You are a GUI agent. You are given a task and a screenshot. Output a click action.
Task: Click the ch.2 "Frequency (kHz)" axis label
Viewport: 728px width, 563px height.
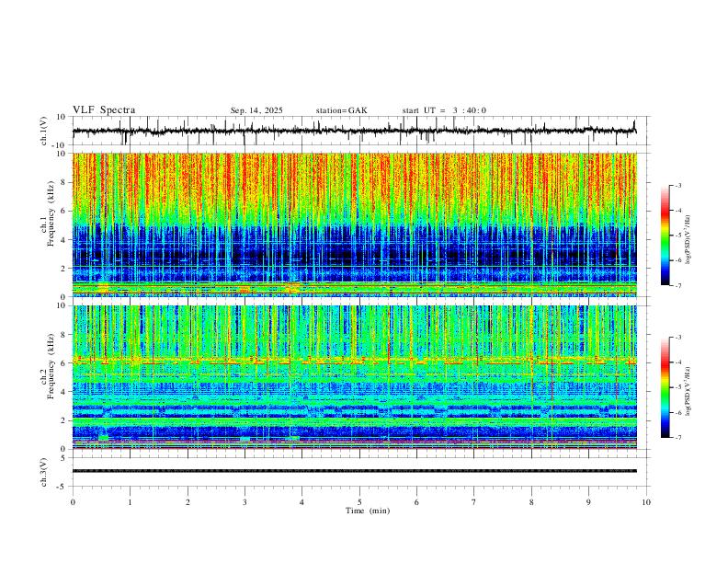click(x=51, y=366)
